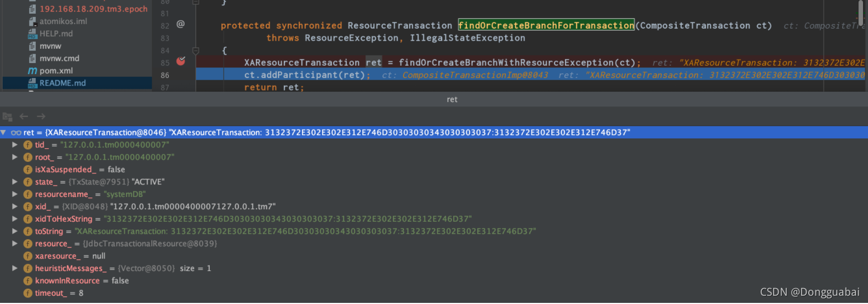Select the knownInResource = false row
Screen dimensions: 868x304
point(434,281)
